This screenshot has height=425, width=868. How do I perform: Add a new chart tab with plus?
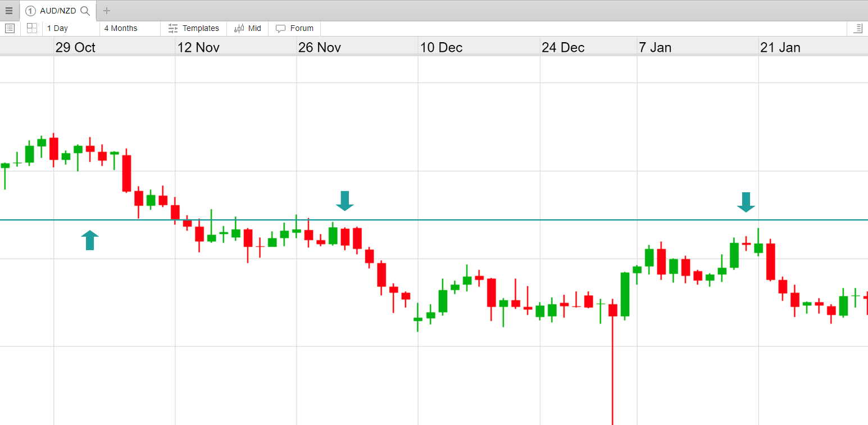click(107, 11)
